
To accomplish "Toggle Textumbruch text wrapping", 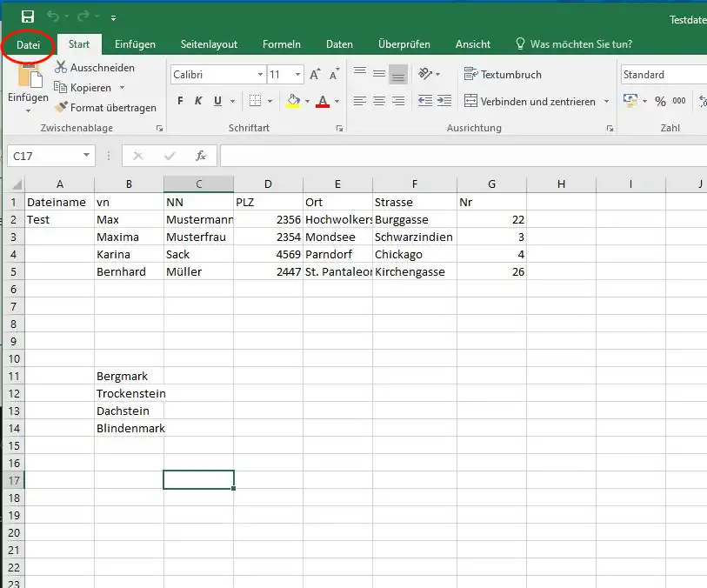I will pyautogui.click(x=503, y=75).
